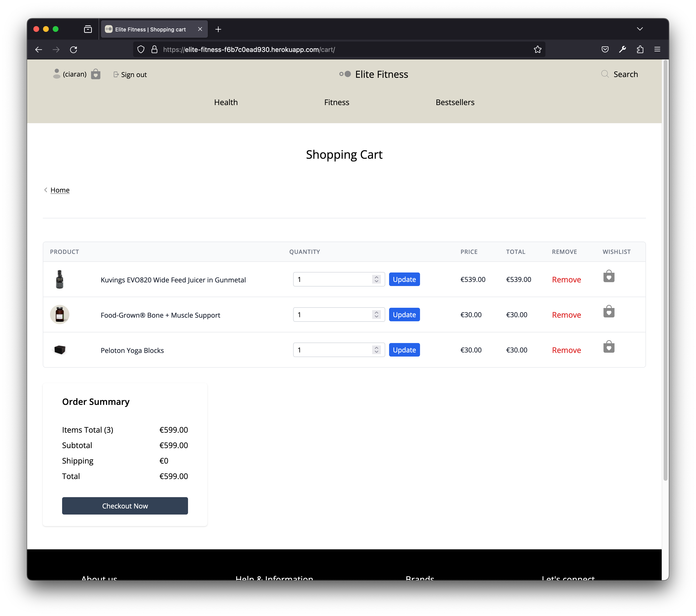Click the QUANTITY column header
The height and width of the screenshot is (616, 696).
click(304, 252)
